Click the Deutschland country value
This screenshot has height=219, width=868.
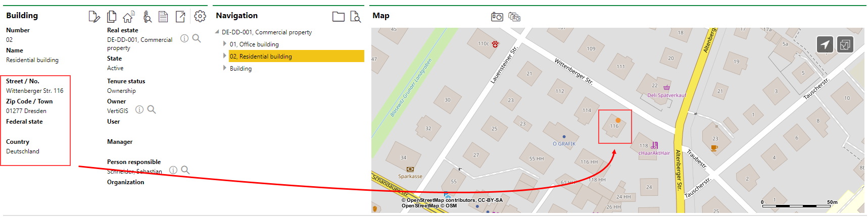(23, 151)
